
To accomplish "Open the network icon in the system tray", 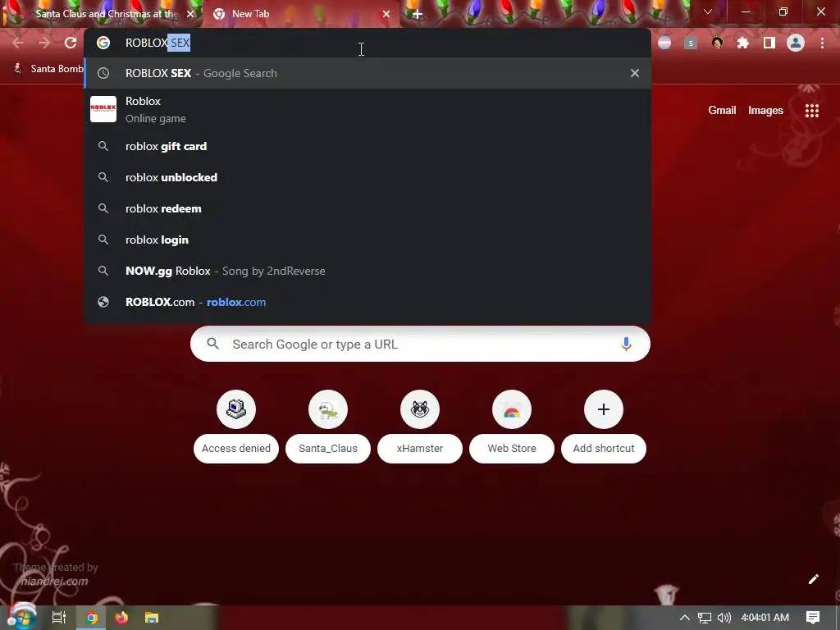I will [705, 618].
